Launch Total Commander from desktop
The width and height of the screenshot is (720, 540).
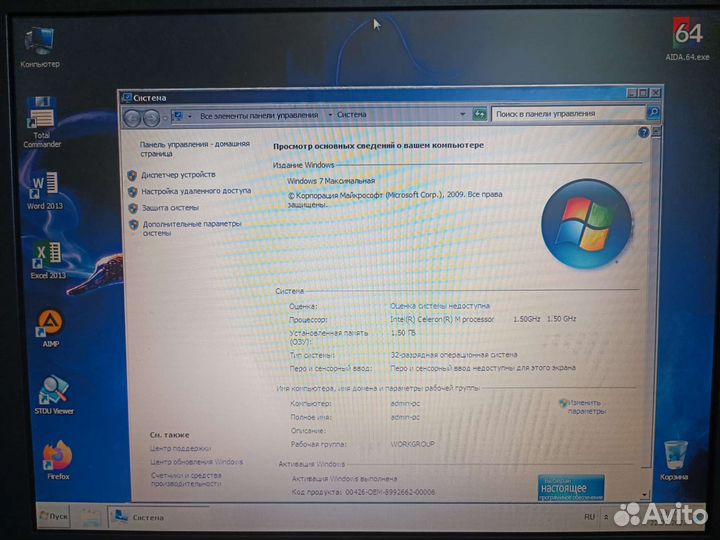(42, 122)
